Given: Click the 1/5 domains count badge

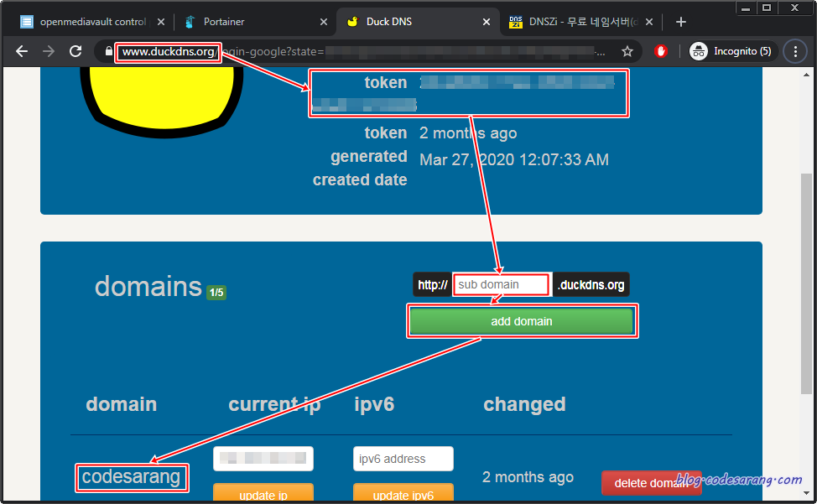Looking at the screenshot, I should (216, 292).
